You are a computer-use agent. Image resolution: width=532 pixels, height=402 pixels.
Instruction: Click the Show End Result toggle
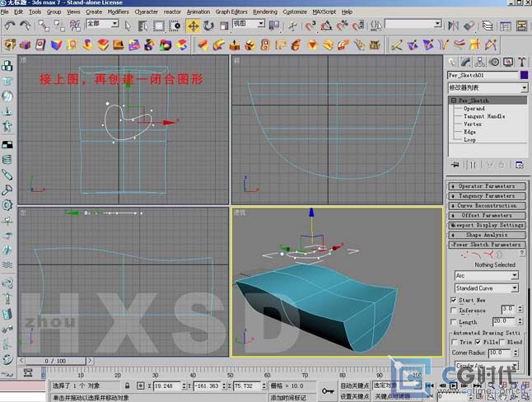click(x=473, y=165)
